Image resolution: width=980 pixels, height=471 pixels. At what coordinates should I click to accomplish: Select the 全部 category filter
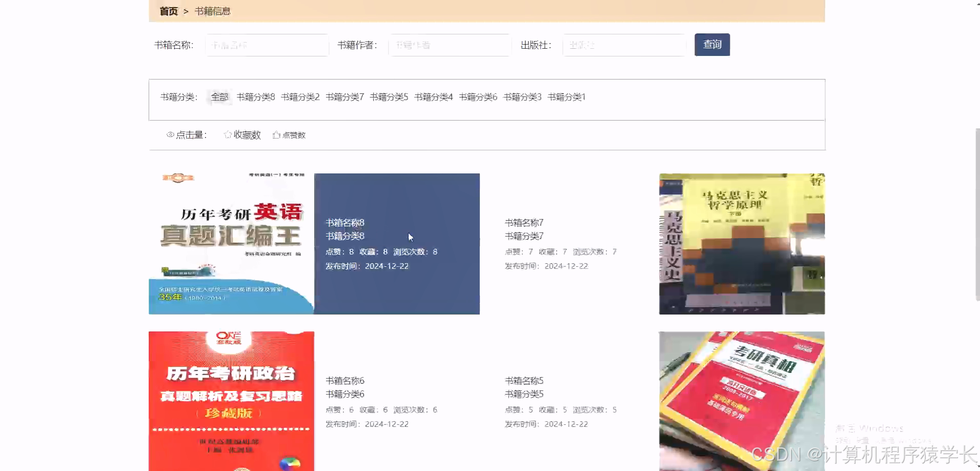point(219,97)
